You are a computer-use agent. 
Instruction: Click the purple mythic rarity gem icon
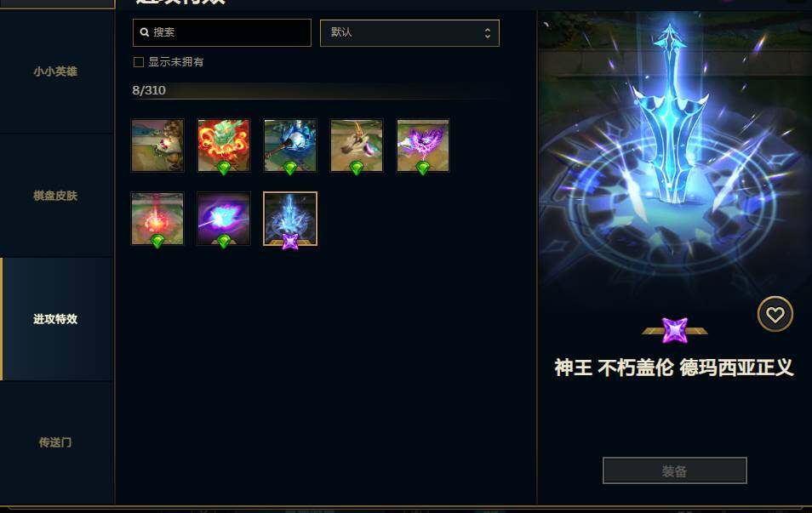[675, 330]
